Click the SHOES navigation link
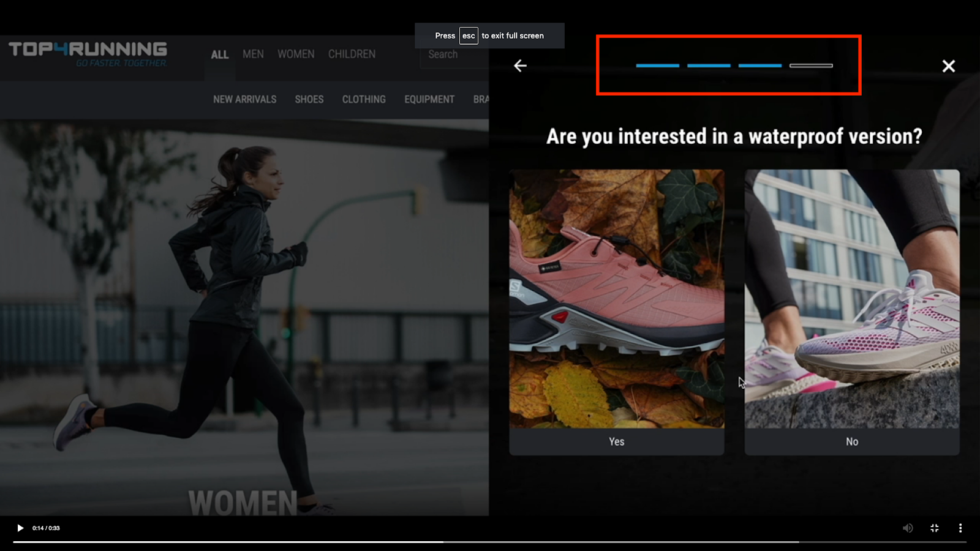 coord(309,99)
